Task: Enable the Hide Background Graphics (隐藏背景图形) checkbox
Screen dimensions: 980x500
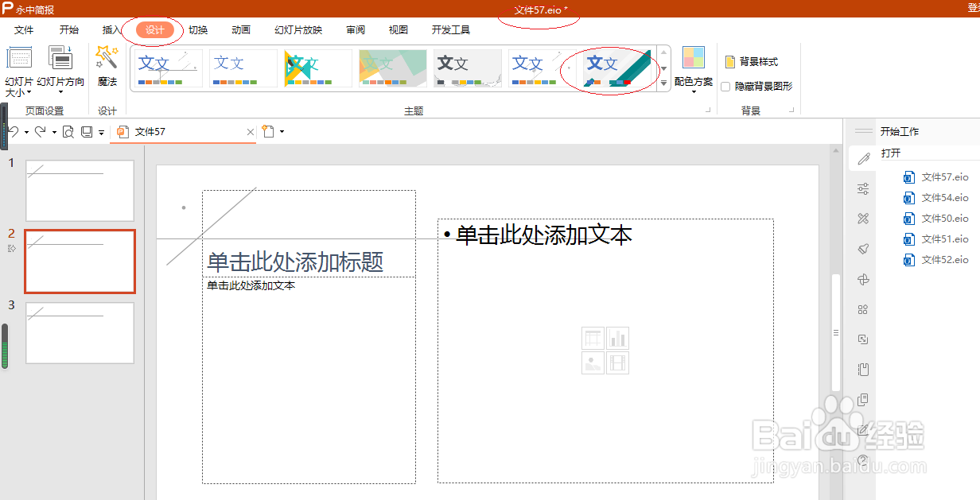Action: 726,85
